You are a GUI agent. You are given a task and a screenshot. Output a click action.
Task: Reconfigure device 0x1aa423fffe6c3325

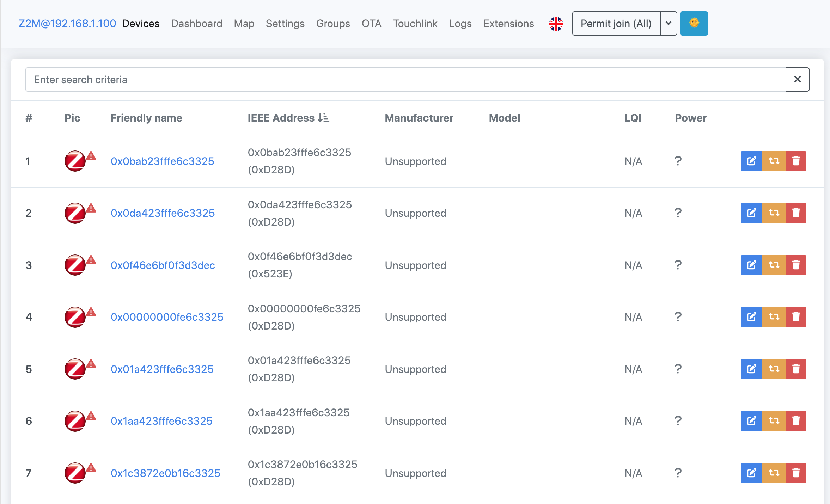(774, 421)
